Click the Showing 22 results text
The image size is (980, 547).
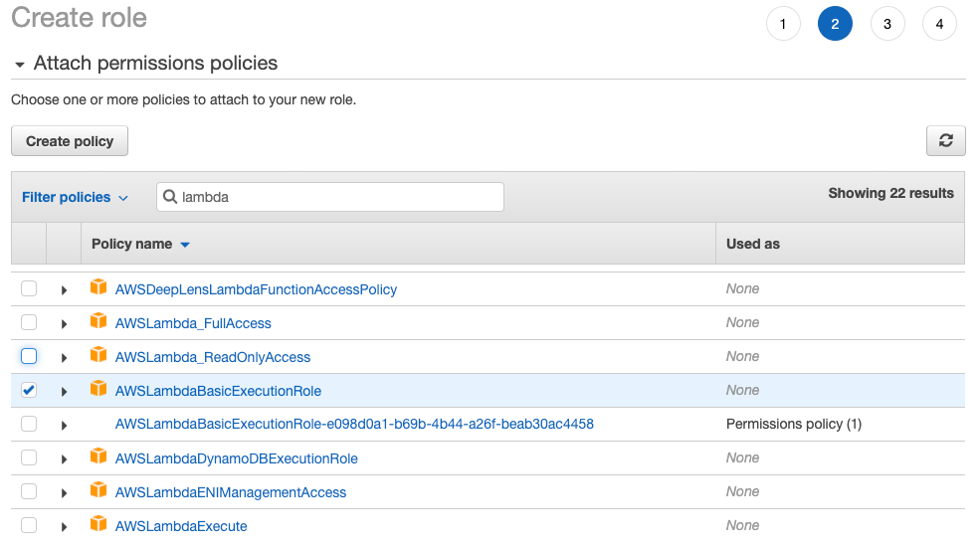[x=890, y=193]
